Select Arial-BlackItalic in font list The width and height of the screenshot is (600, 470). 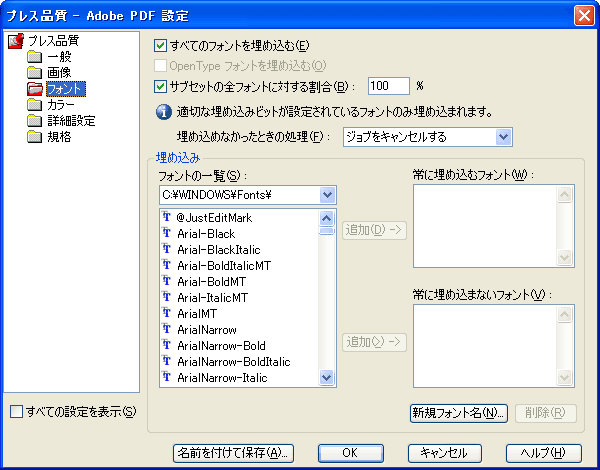[x=218, y=250]
